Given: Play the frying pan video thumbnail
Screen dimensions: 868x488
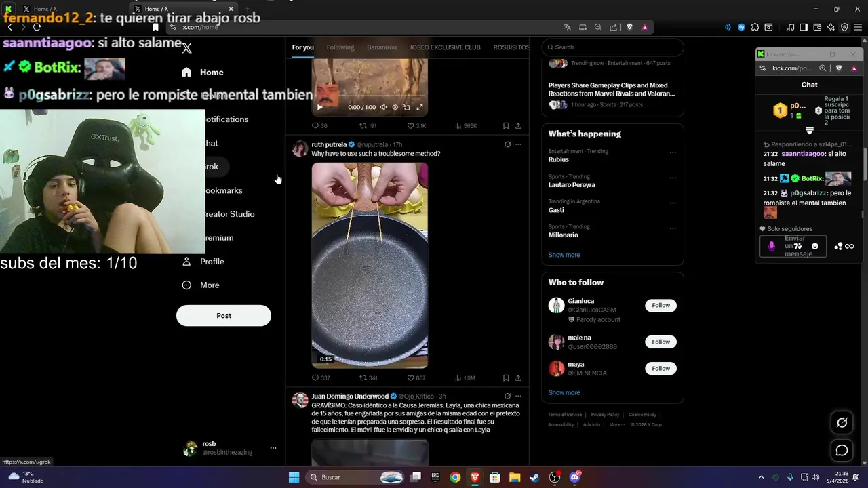Looking at the screenshot, I should (x=370, y=265).
